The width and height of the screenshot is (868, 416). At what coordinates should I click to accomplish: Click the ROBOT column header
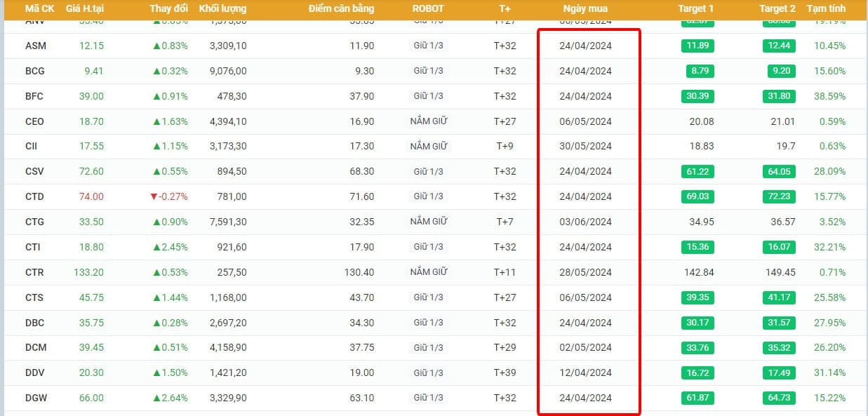click(428, 9)
